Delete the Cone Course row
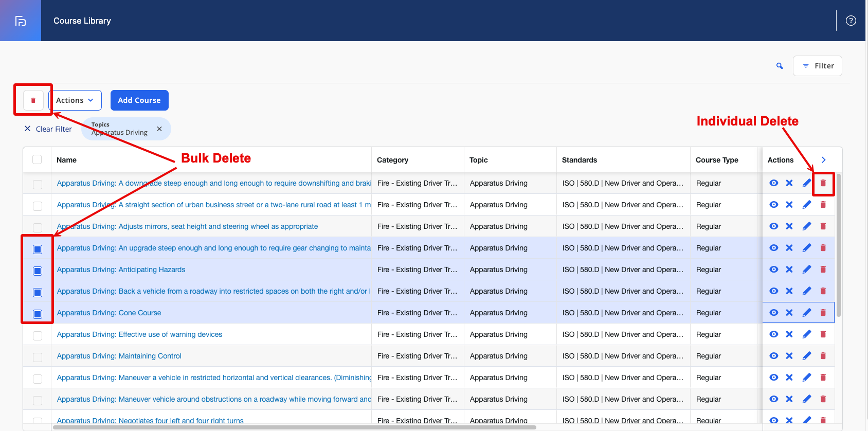 [x=823, y=313]
